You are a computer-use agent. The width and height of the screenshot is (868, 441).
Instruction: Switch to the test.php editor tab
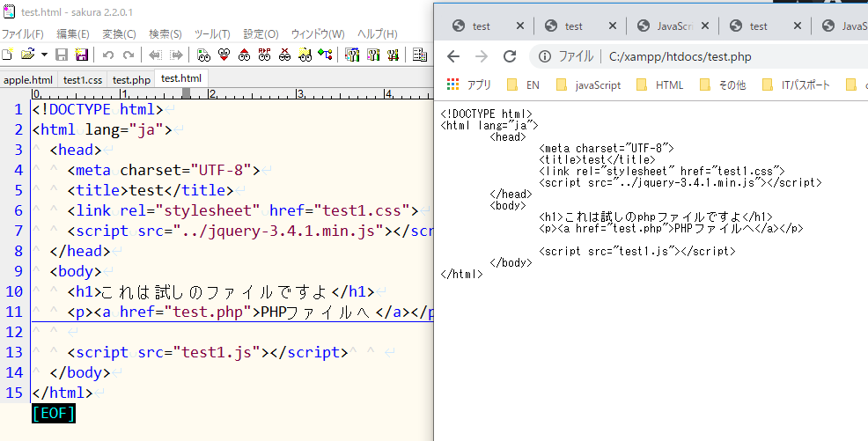point(131,80)
